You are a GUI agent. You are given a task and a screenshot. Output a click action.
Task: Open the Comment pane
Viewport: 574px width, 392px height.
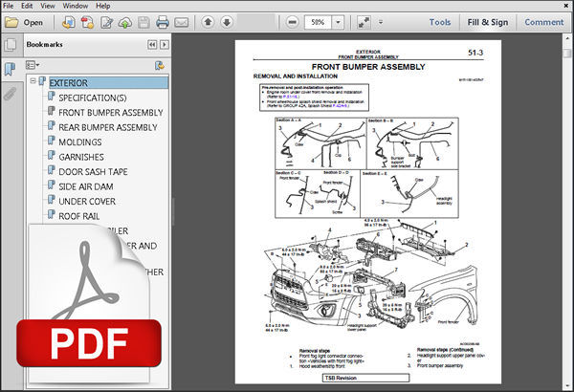(x=543, y=22)
